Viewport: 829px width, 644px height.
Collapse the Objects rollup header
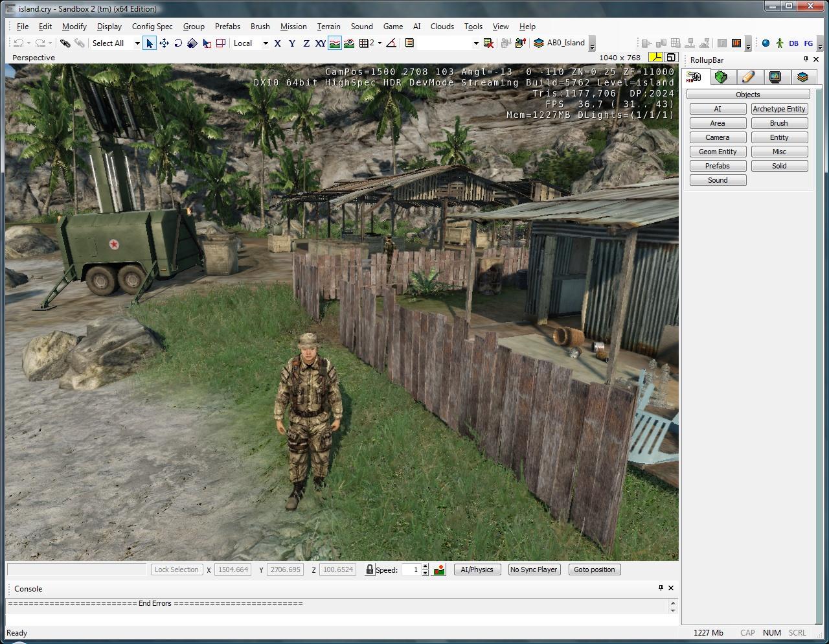[748, 95]
